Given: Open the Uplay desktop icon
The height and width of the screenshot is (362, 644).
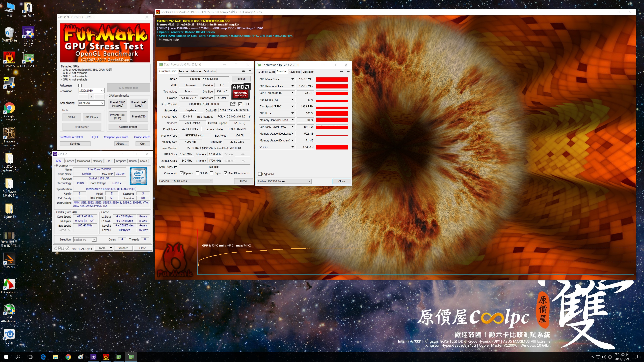Looking at the screenshot, I should pos(9,336).
